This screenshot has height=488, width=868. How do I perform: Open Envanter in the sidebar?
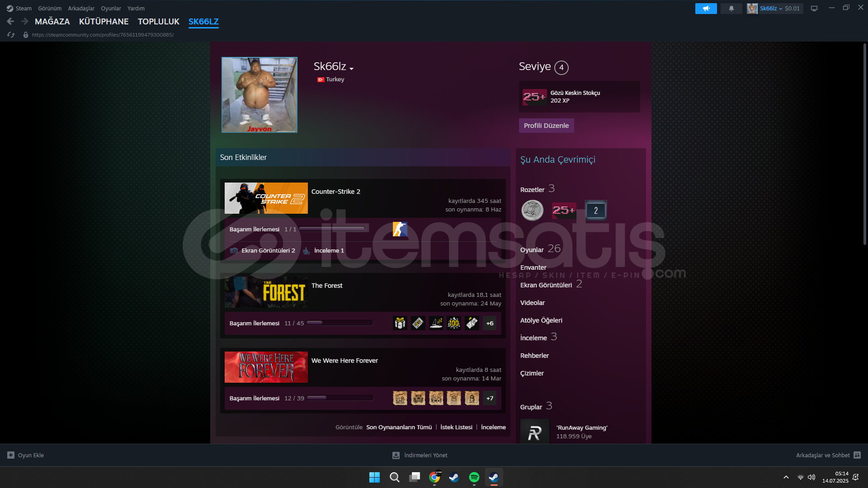[533, 267]
